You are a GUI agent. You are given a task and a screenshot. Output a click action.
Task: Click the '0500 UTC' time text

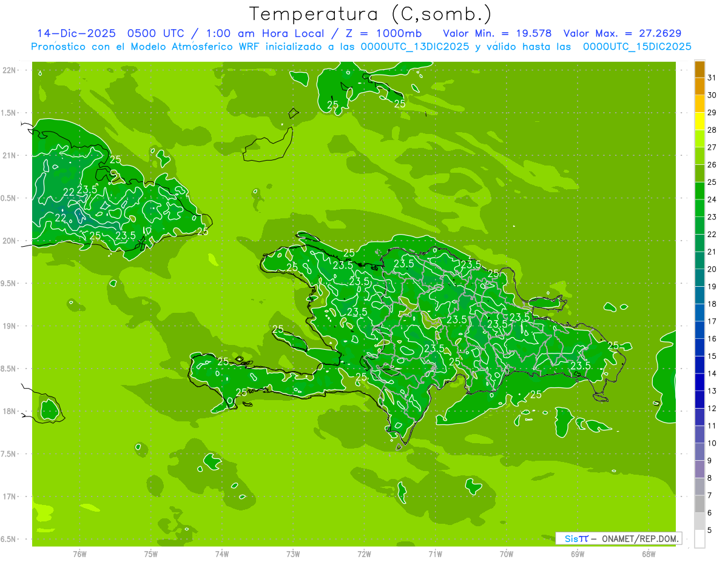pos(157,33)
